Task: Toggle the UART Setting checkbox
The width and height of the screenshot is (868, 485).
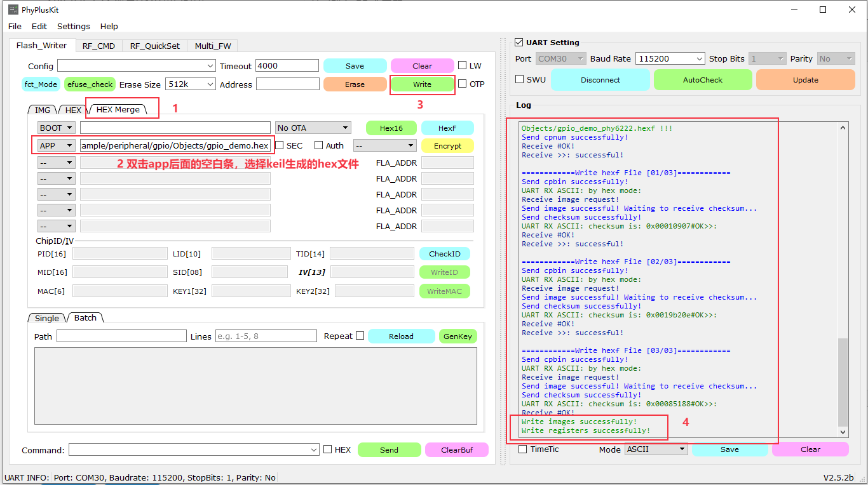Action: coord(519,43)
